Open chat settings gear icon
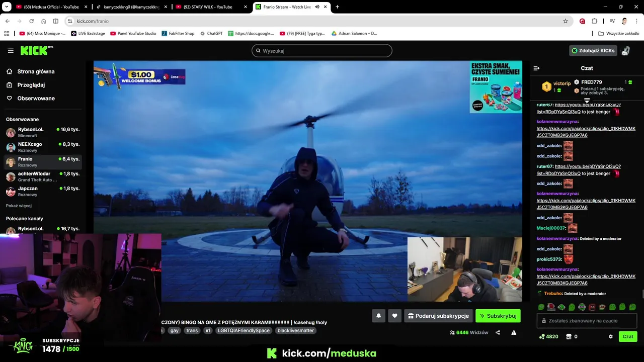Viewport: 644px width, 362px height. click(611, 336)
